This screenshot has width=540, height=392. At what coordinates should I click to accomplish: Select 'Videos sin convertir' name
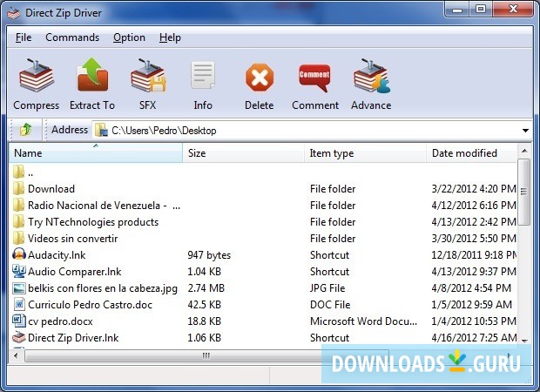pyautogui.click(x=72, y=239)
